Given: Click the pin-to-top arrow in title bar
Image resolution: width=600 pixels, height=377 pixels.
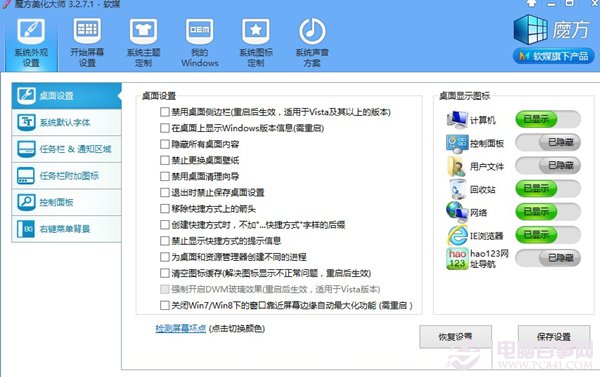Looking at the screenshot, I should (532, 3).
